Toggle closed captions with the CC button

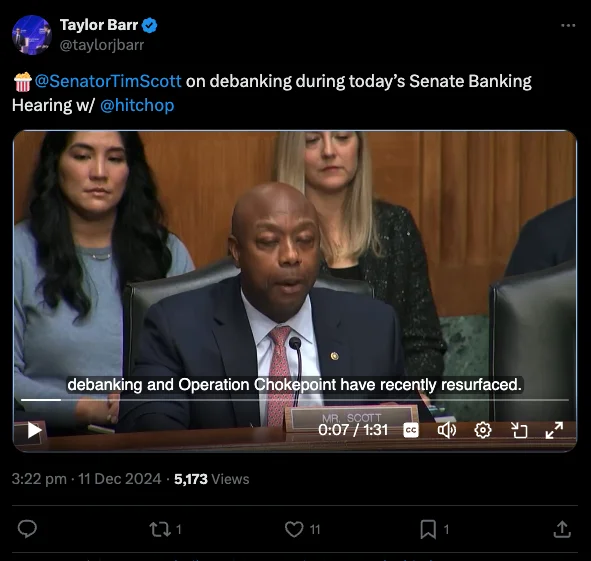(410, 430)
